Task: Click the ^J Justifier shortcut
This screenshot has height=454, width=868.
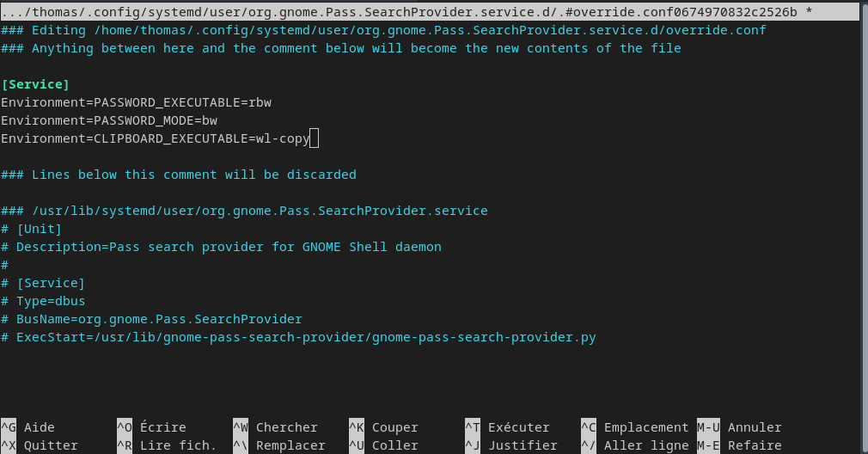Action: tap(511, 445)
